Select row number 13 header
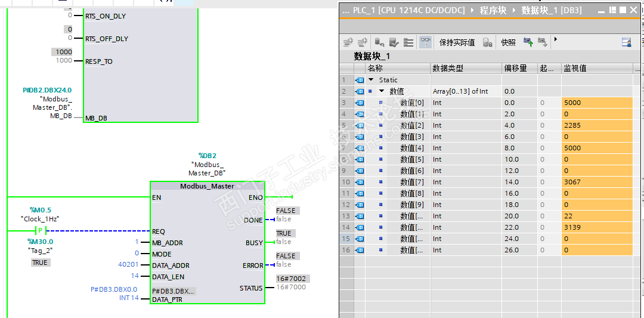Viewport: 644px width, 318px height. tap(346, 216)
